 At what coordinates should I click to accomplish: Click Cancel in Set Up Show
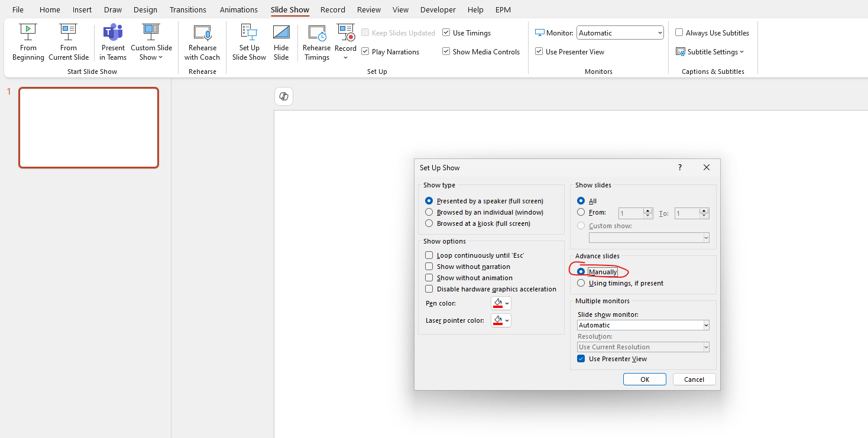694,379
